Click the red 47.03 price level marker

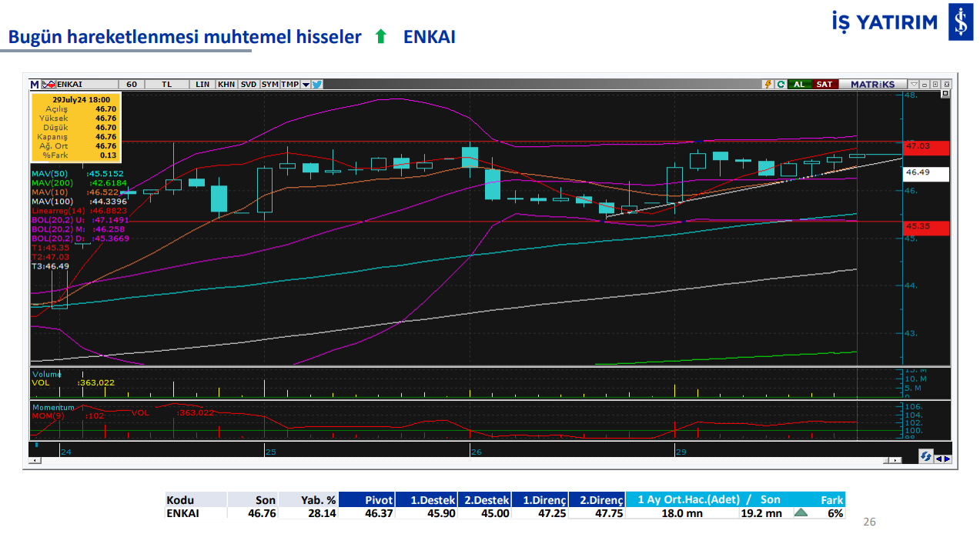coord(927,146)
